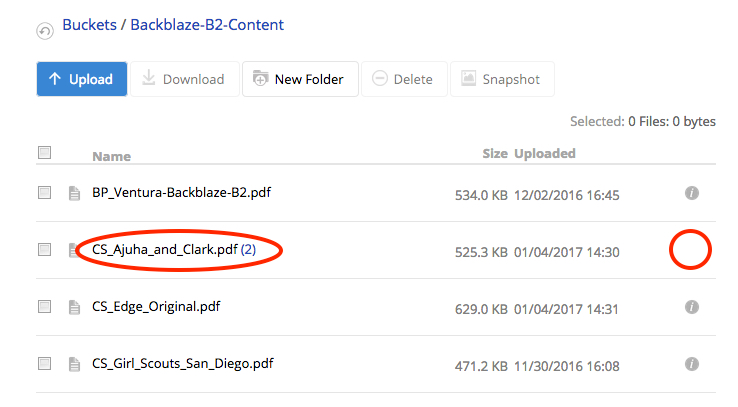Expand versions via the (2) link
This screenshot has height=407, width=738.
click(248, 249)
